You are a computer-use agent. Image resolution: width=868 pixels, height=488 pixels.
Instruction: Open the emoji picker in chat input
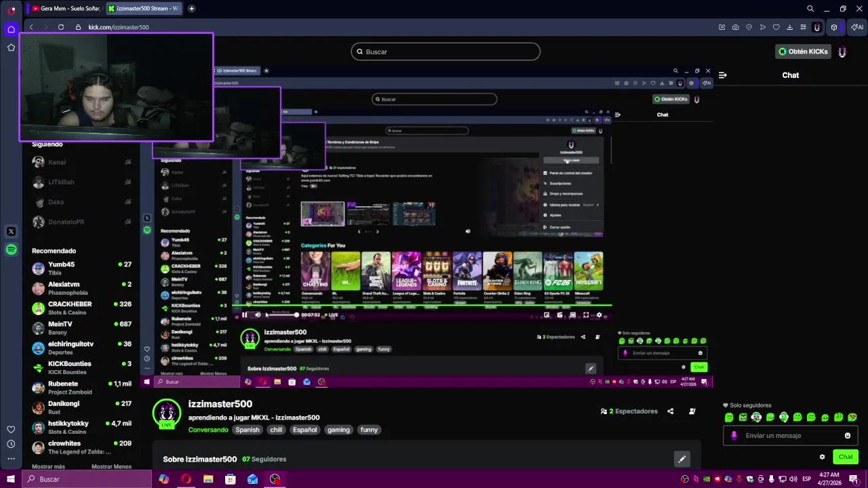point(848,436)
